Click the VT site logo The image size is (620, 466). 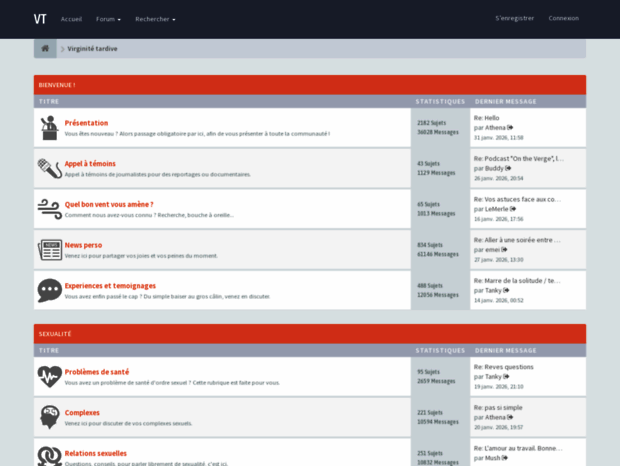coord(40,19)
